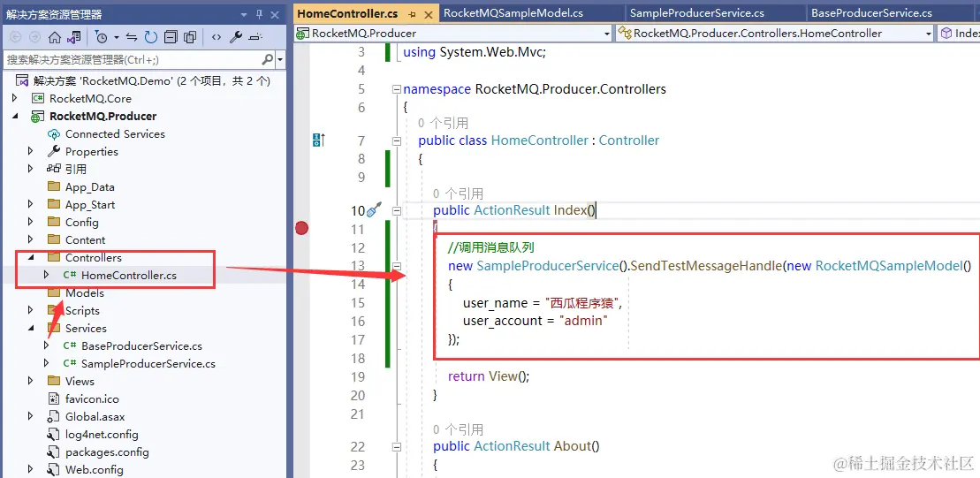Expand the 引用 references node
980x478 pixels.
point(31,169)
